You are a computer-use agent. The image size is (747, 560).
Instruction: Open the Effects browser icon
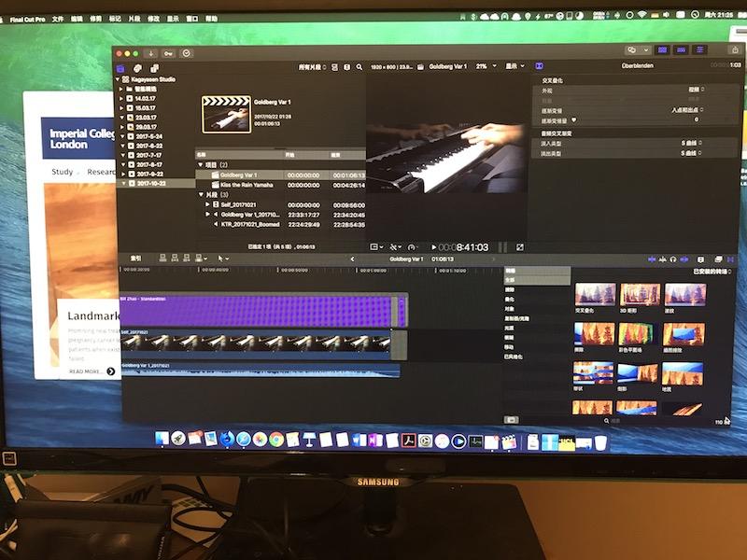click(718, 259)
